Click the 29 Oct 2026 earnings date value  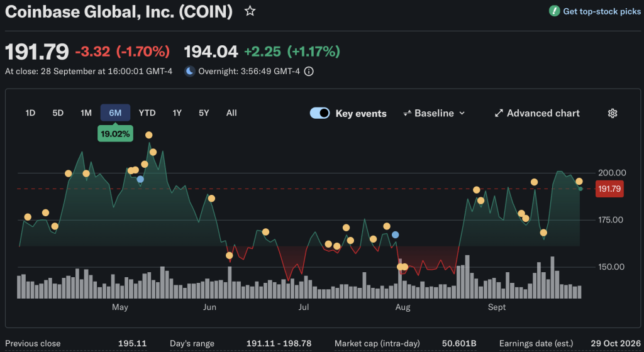tap(616, 343)
